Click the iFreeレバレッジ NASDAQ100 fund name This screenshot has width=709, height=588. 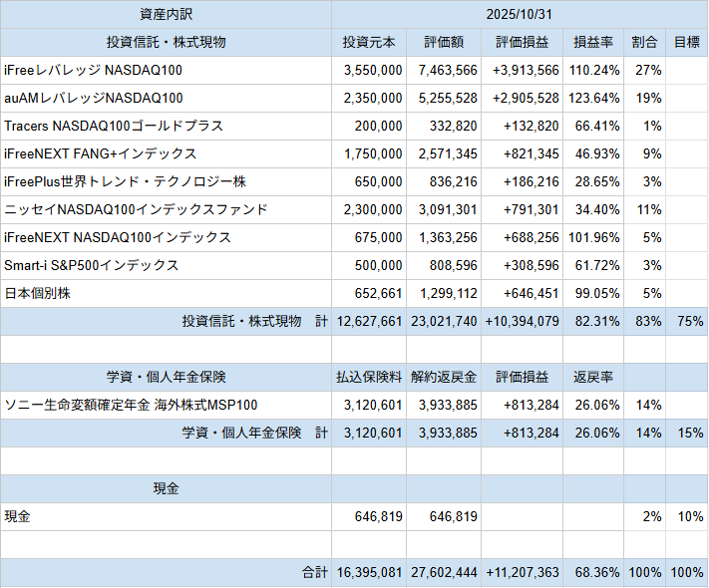coord(94,71)
